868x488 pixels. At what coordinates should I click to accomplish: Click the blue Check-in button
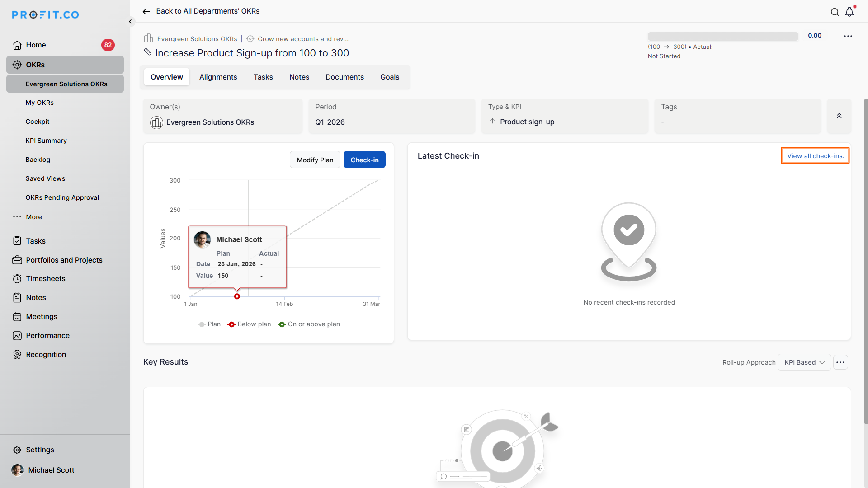click(364, 160)
